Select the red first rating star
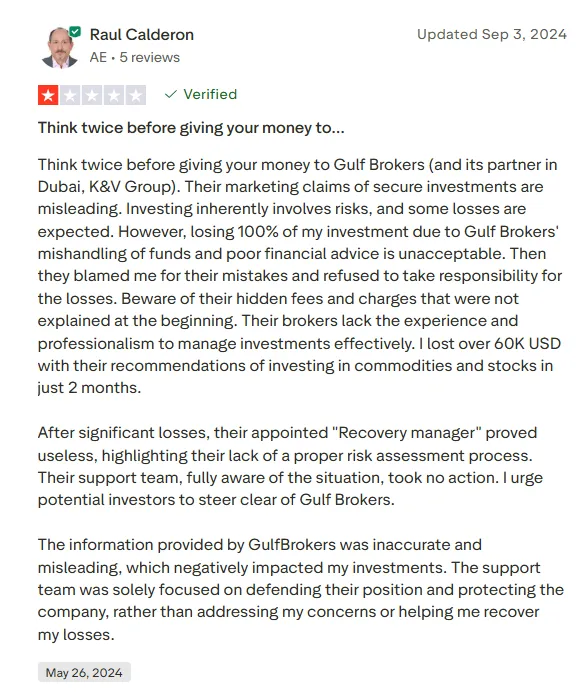Screen dimensions: 583x700 pyautogui.click(x=48, y=95)
